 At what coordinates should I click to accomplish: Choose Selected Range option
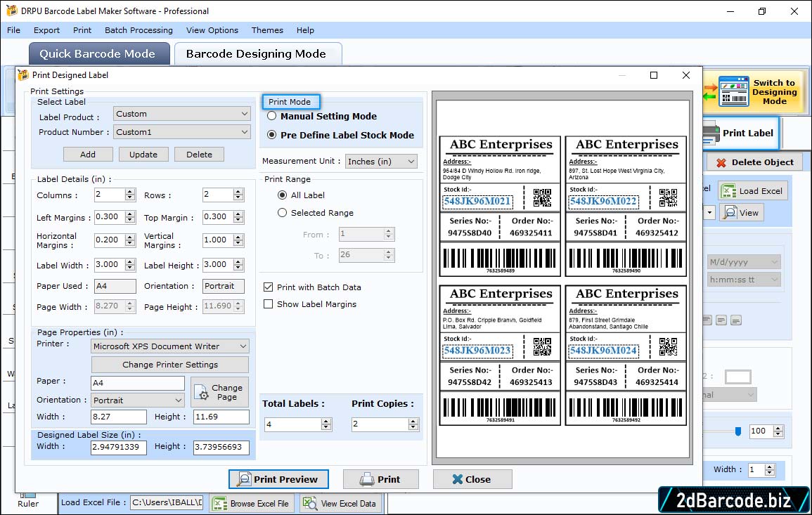coord(282,213)
